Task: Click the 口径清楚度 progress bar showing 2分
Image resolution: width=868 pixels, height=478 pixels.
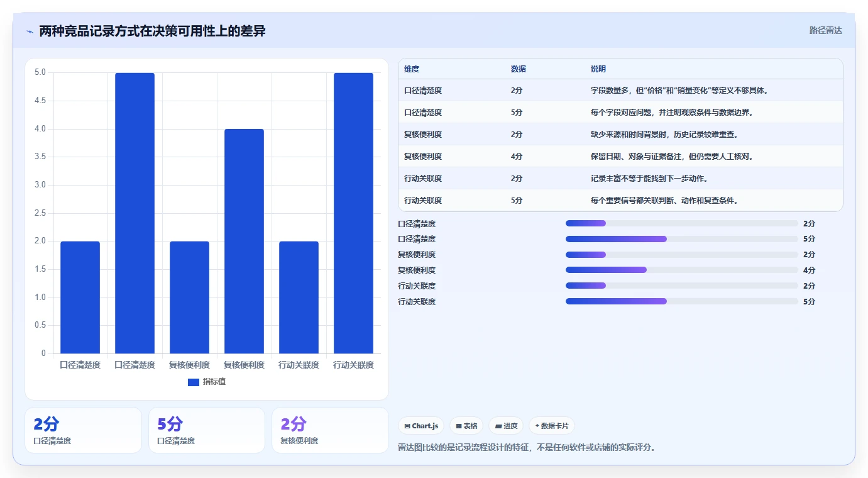Action: (x=682, y=223)
